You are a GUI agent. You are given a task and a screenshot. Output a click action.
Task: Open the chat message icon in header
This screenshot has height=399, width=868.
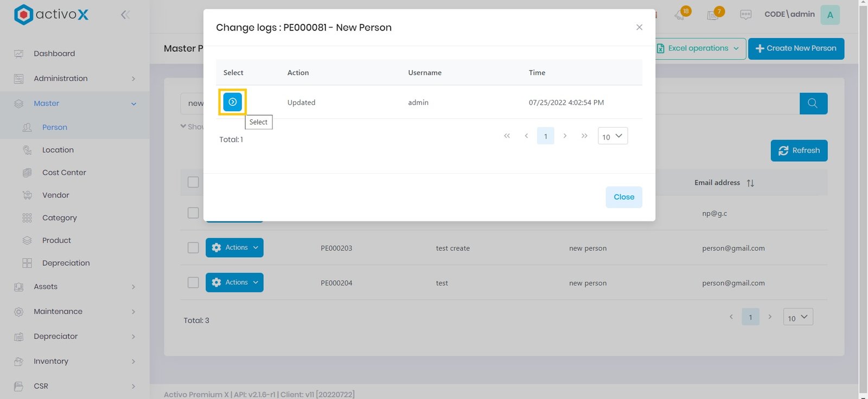[746, 15]
